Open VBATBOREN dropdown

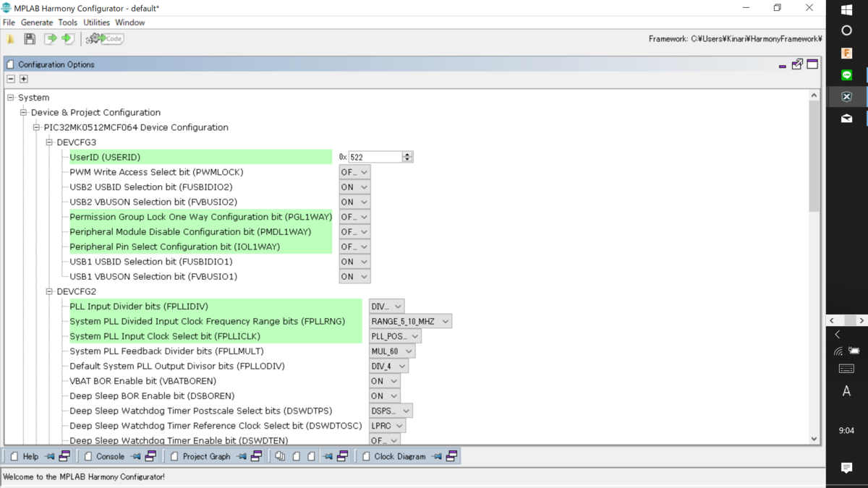coord(384,381)
